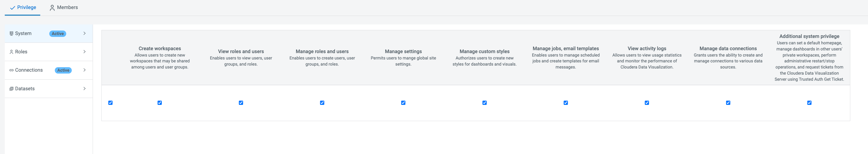The height and width of the screenshot is (154, 868).
Task: Click the Connections link icon in sidebar
Action: point(11,70)
